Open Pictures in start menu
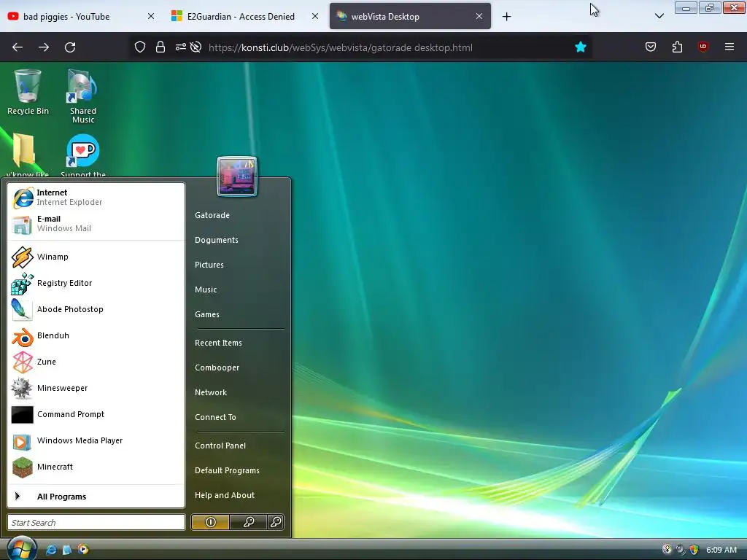 coord(209,265)
